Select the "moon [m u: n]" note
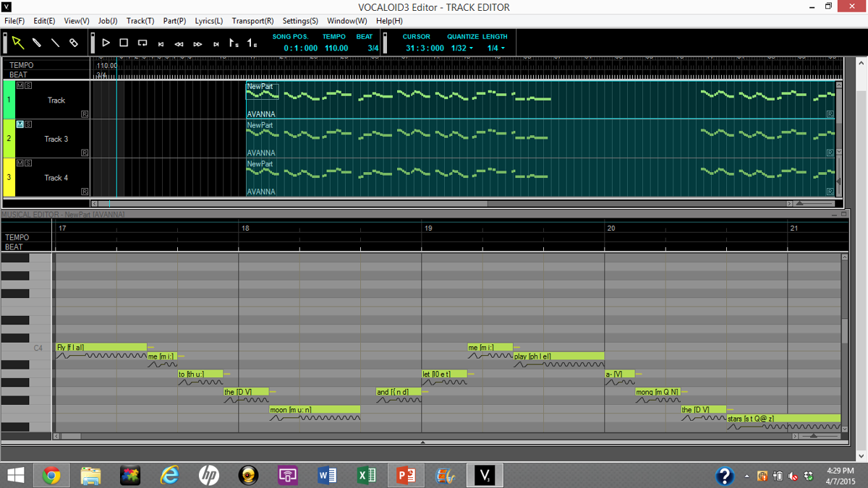Screen dimensions: 868x488 (x=314, y=410)
